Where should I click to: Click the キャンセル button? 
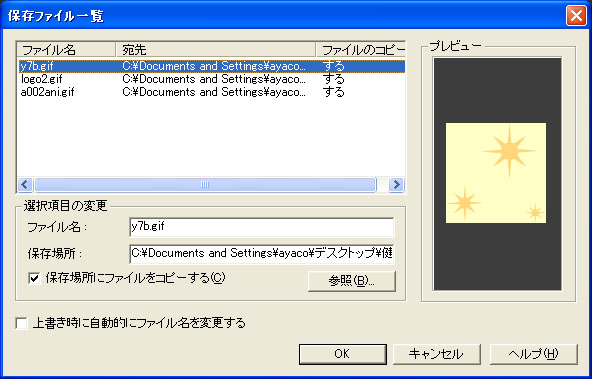pos(436,354)
